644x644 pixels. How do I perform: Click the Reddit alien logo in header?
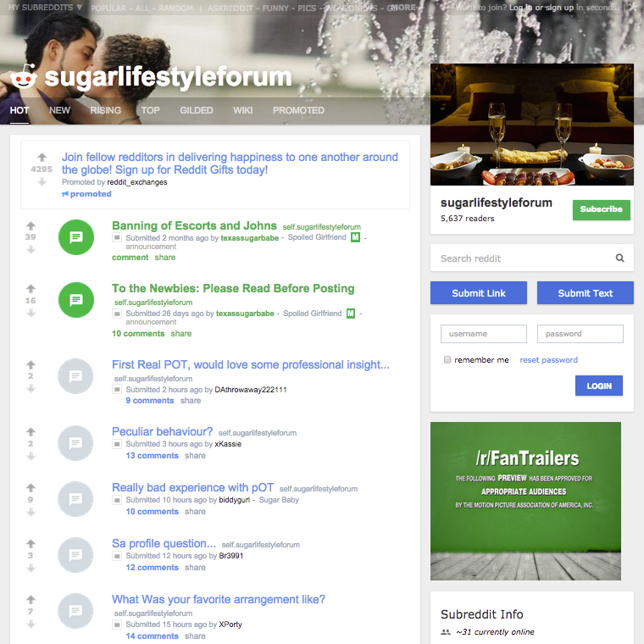[23, 77]
